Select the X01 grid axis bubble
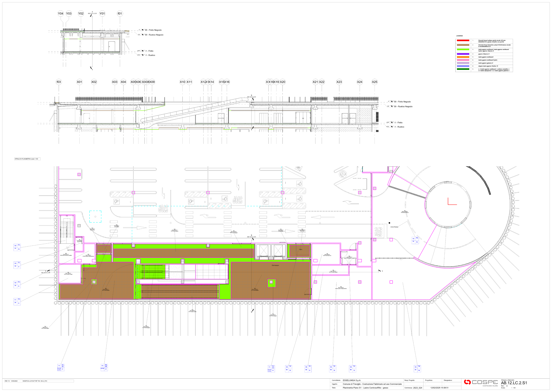 79,82
